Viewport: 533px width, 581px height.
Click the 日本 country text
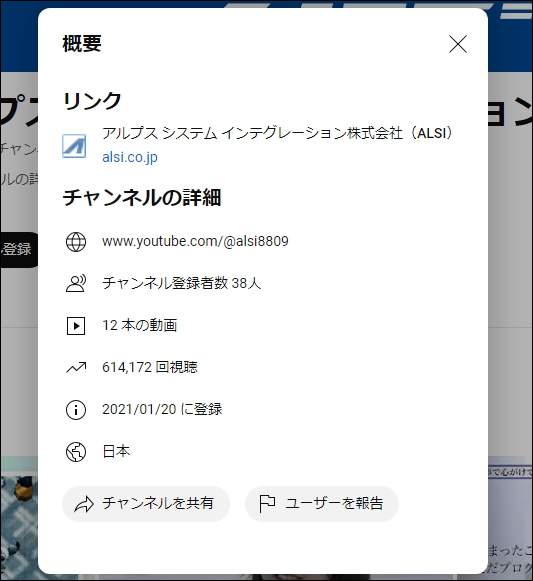[116, 452]
